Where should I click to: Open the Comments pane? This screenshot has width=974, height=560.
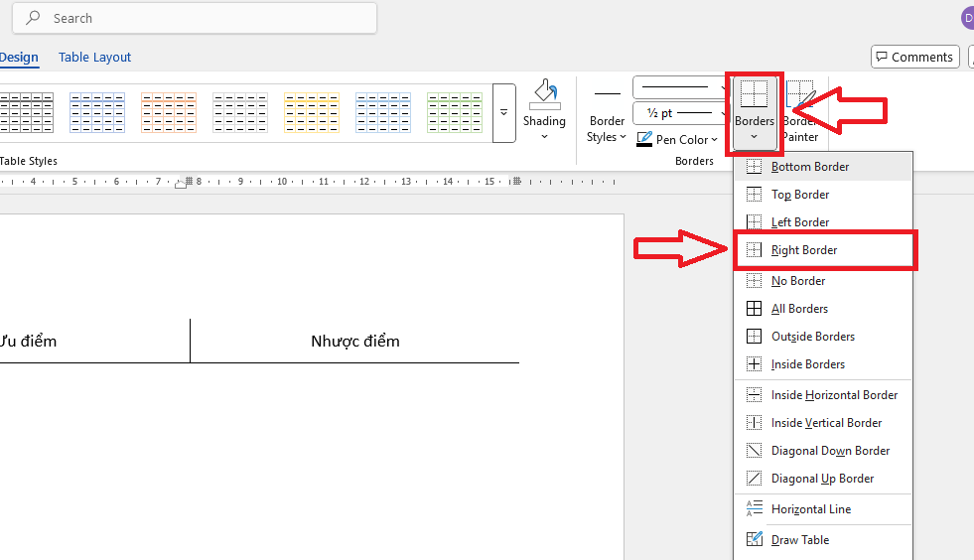pos(914,57)
